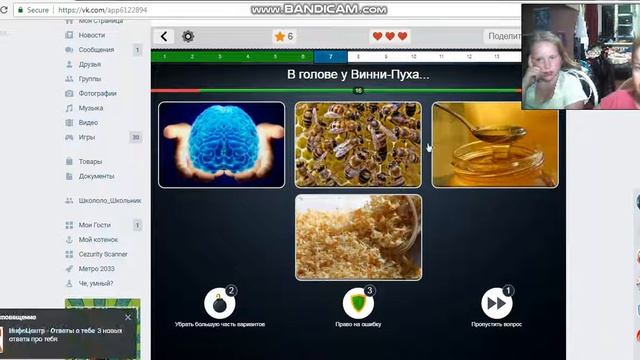Click the Метро 2033 app icon
Viewport: 640px width, 360px height.
pyautogui.click(x=69, y=269)
